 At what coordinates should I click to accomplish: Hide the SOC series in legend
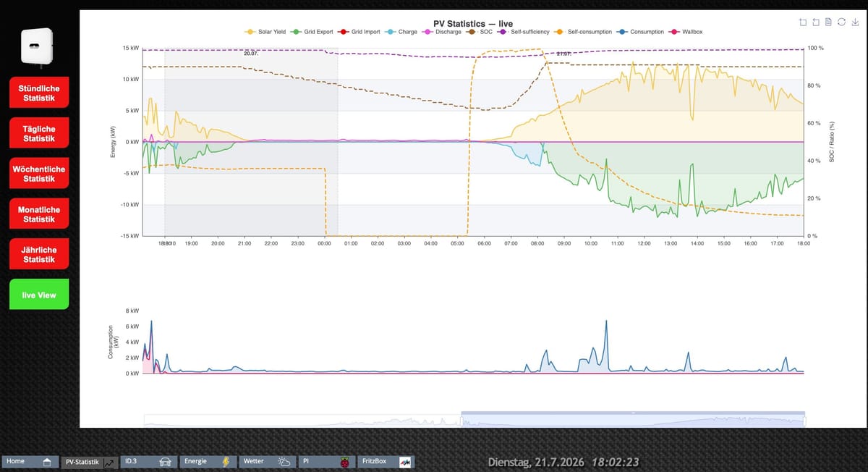point(480,32)
